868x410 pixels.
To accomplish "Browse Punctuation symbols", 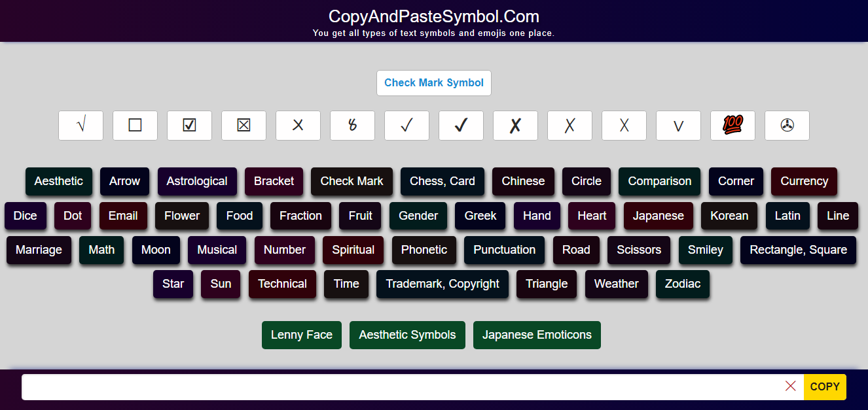I will click(x=505, y=250).
